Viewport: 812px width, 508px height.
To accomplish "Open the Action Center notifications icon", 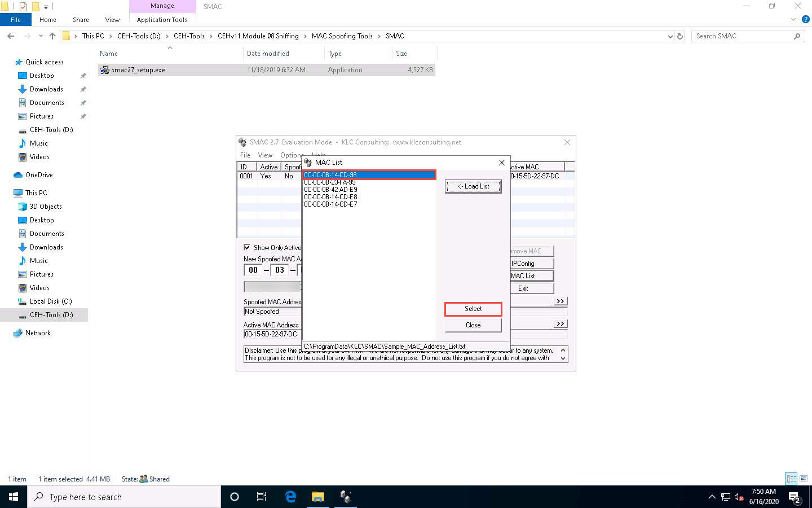I will pyautogui.click(x=795, y=497).
